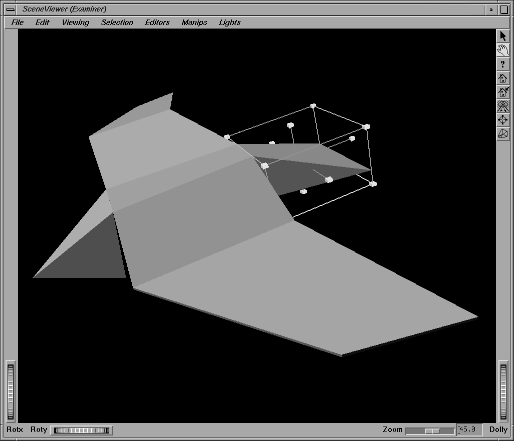The image size is (514, 441).
Task: Click the Roty thumbwheel
Action: [82, 430]
